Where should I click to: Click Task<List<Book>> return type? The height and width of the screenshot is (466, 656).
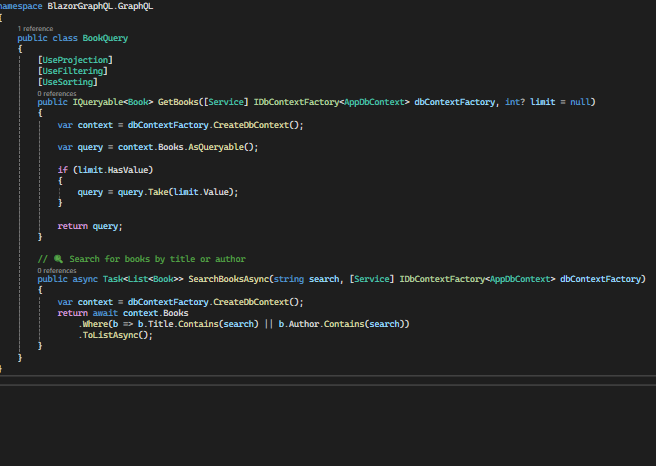point(143,279)
